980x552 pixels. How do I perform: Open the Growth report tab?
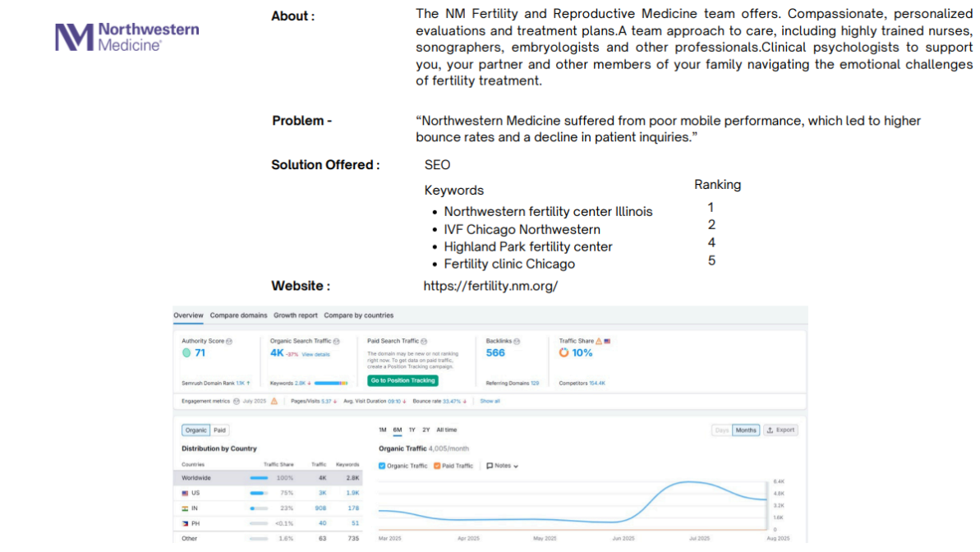point(296,315)
